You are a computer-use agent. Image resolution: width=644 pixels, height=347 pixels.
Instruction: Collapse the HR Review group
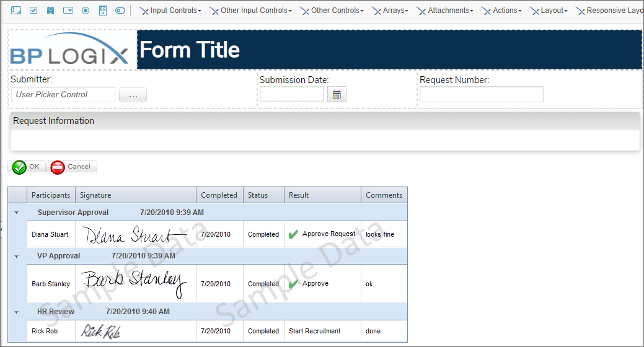pos(17,312)
